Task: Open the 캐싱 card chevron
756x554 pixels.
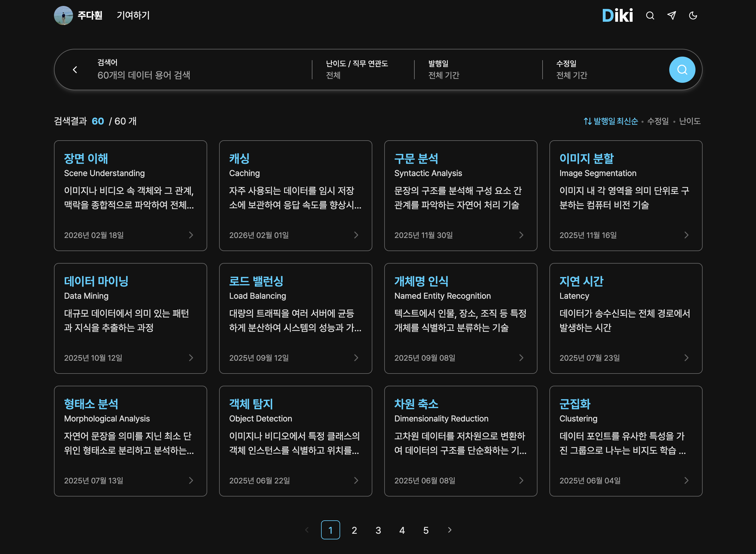Action: point(356,235)
